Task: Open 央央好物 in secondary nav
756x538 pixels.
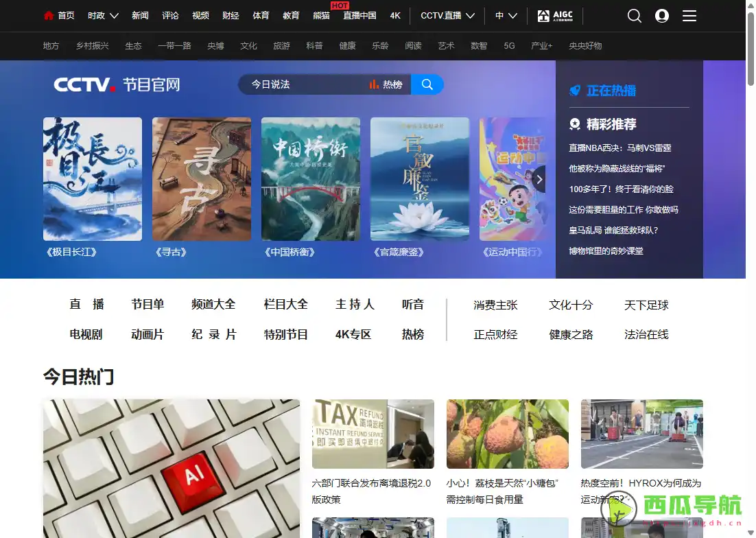Action: 585,46
